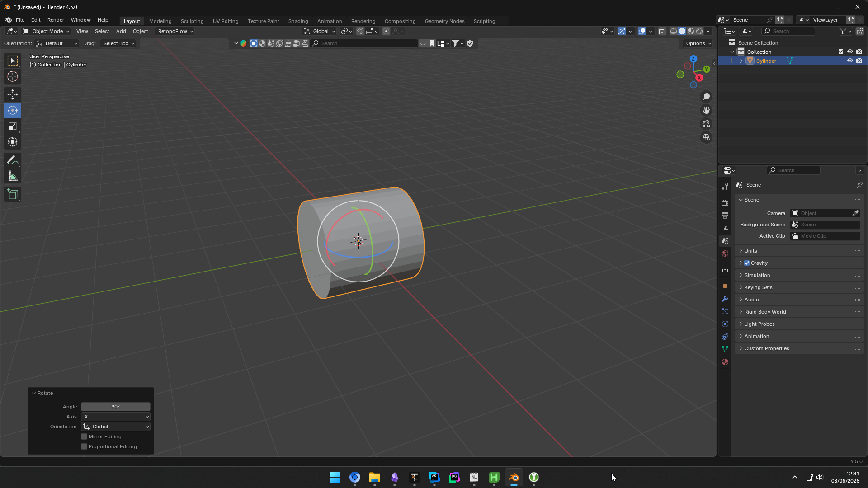Click the red X axis gizmo ball
This screenshot has height=488, width=868.
click(x=699, y=78)
